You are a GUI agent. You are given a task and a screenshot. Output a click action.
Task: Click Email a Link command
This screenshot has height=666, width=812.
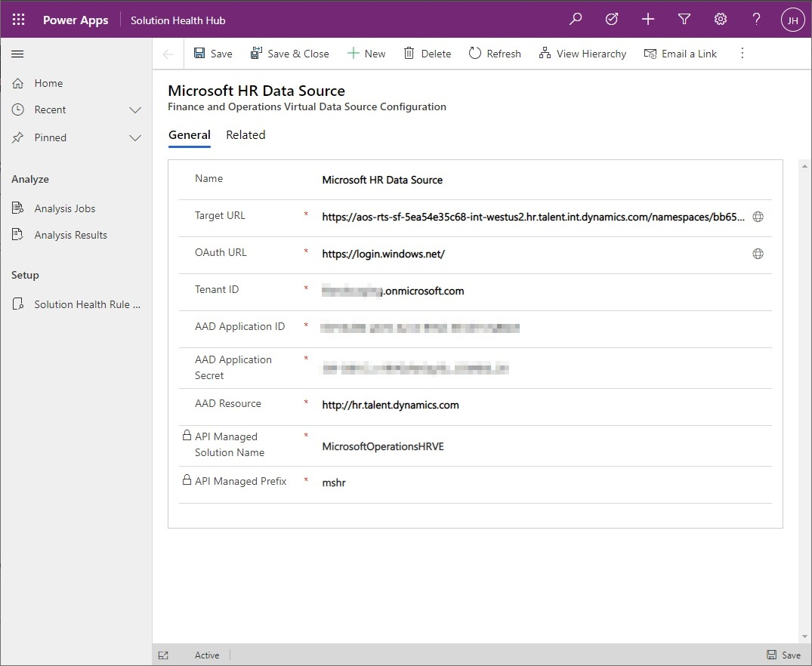(x=680, y=54)
